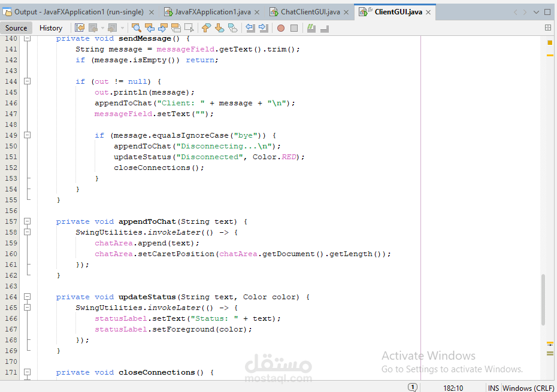Toggle INS insert mode indicator
The image size is (557, 392).
click(x=493, y=388)
